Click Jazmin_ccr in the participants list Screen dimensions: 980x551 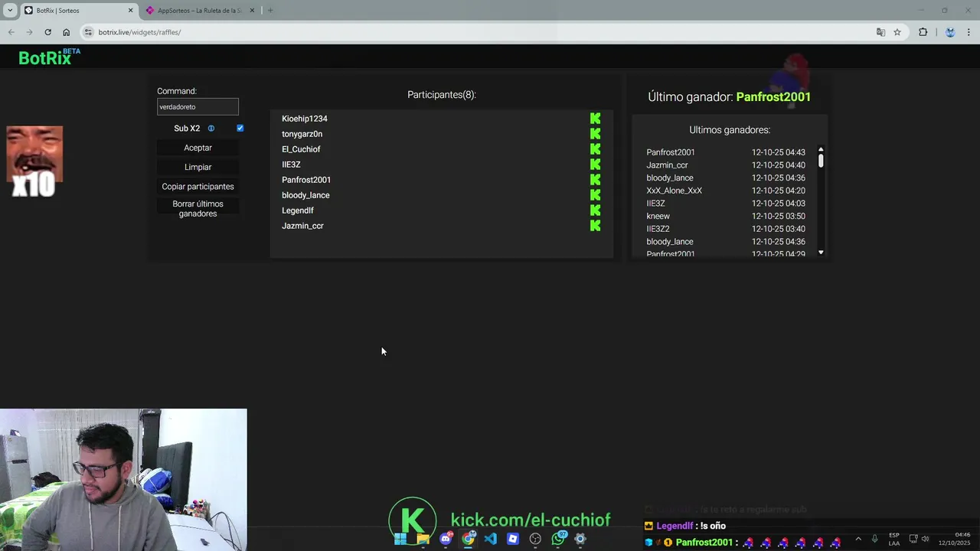click(302, 226)
